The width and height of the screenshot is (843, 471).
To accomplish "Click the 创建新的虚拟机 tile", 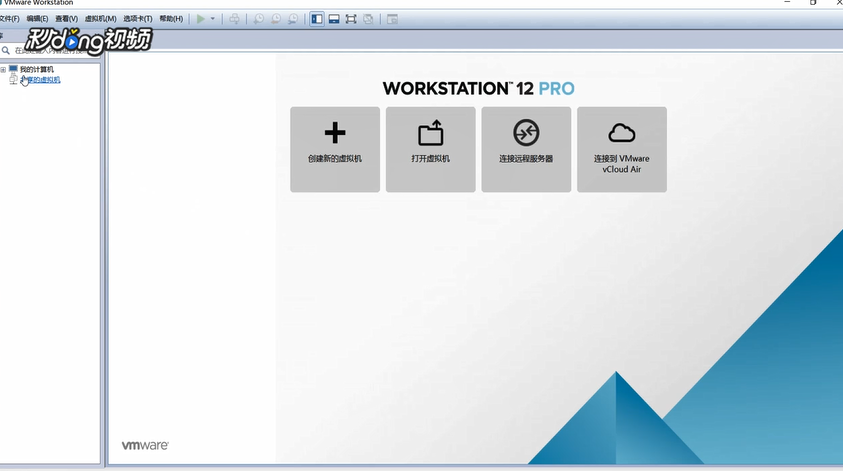I will tap(335, 149).
